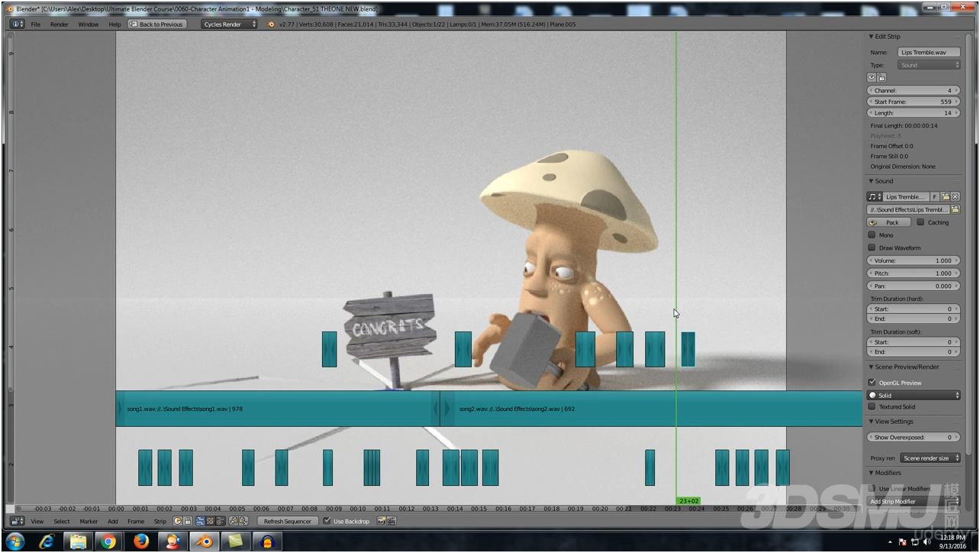Open the sound datablock browse icon
Screen dimensions: 980x553
click(x=875, y=196)
